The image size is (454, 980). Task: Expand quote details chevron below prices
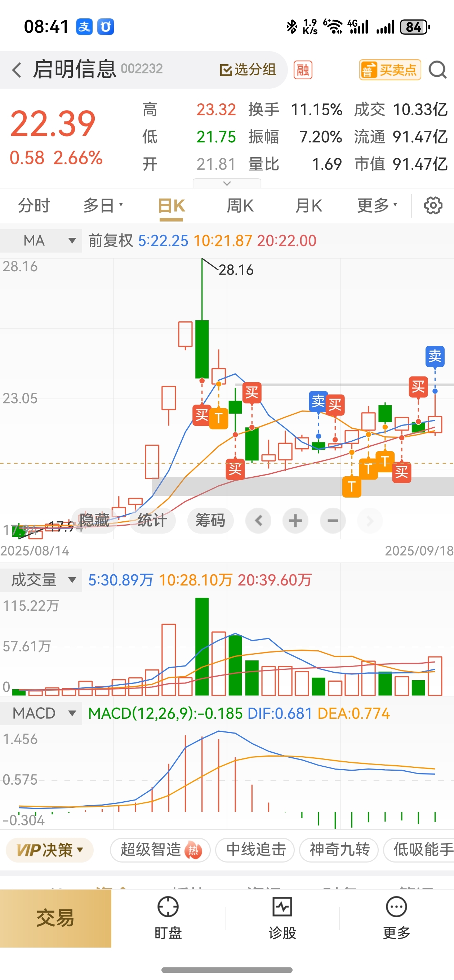click(227, 183)
